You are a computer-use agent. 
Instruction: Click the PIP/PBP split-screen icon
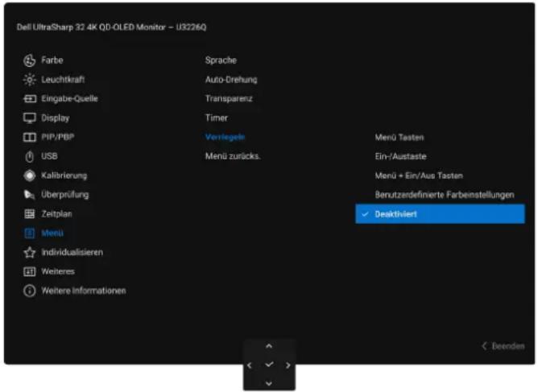30,137
